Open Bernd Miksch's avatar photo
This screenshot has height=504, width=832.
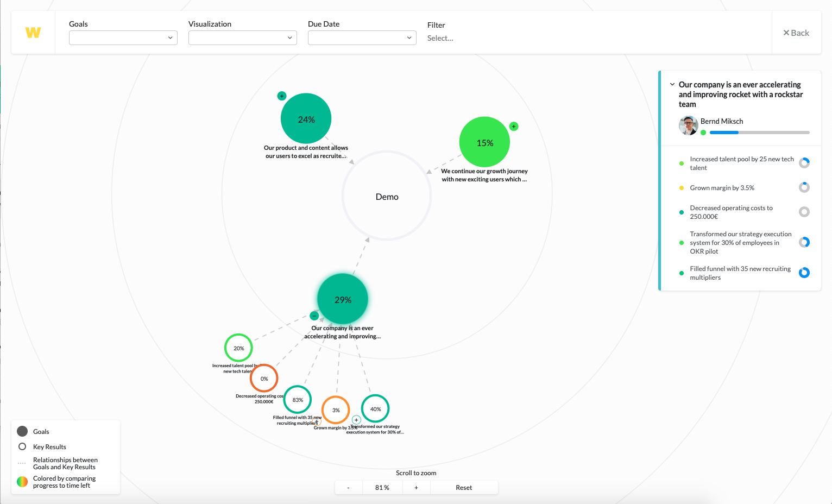click(x=688, y=125)
